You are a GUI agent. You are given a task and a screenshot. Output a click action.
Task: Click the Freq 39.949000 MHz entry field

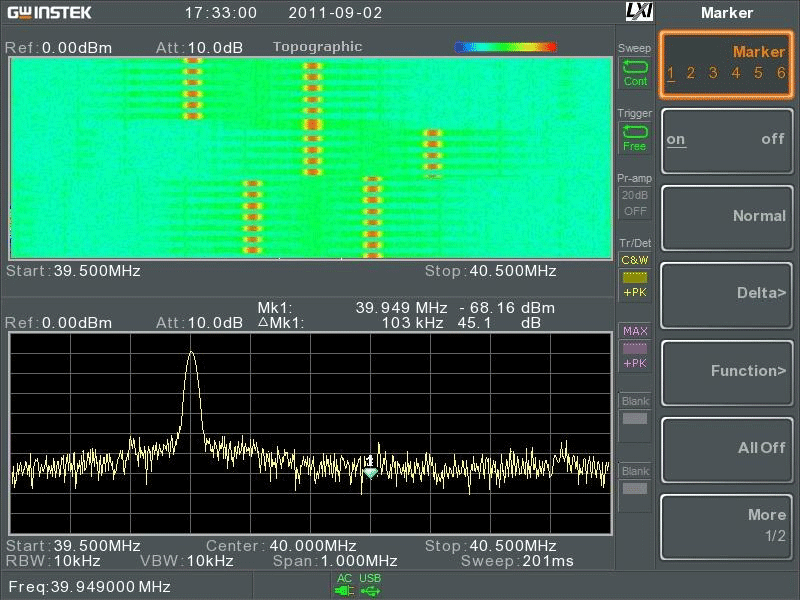click(x=90, y=587)
